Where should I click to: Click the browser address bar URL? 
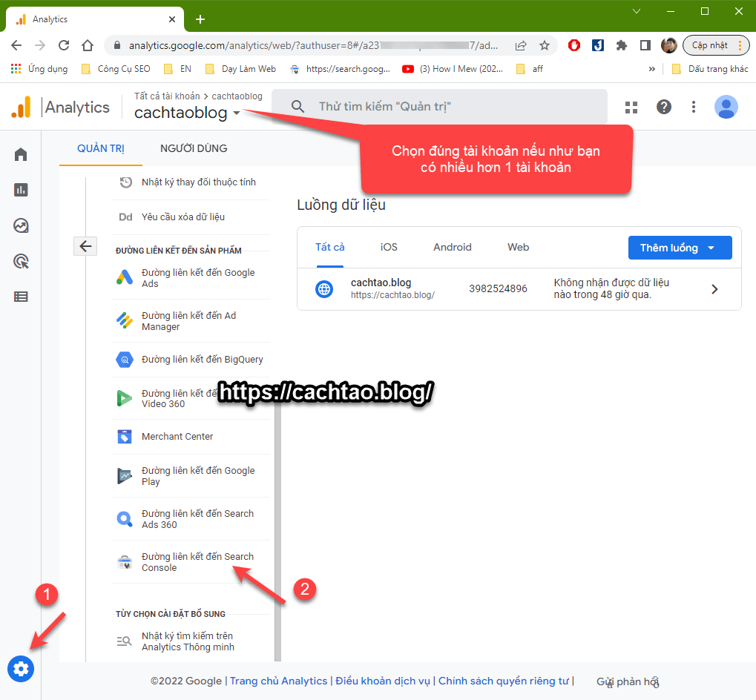click(313, 45)
